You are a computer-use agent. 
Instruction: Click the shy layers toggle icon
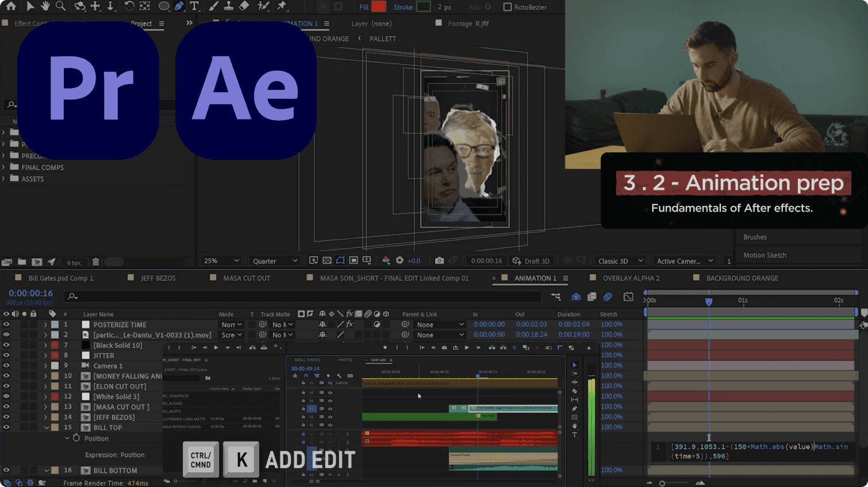tap(576, 297)
